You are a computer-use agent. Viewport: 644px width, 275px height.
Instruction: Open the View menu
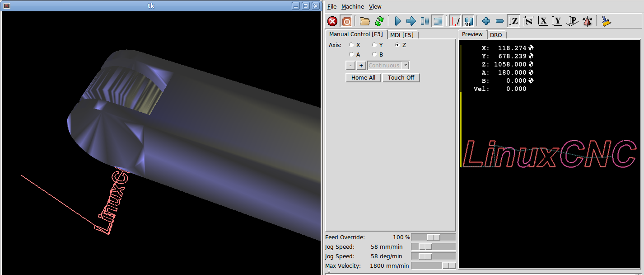pos(375,7)
